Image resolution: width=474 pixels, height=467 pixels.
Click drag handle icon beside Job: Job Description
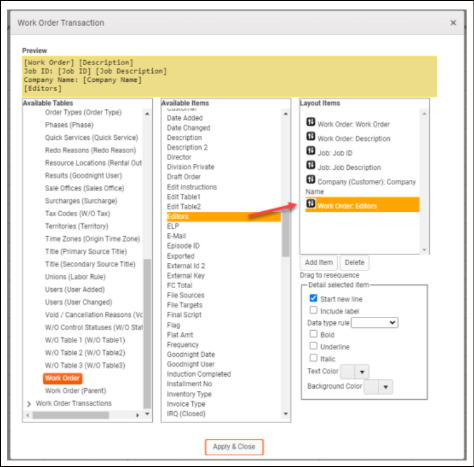coord(310,165)
